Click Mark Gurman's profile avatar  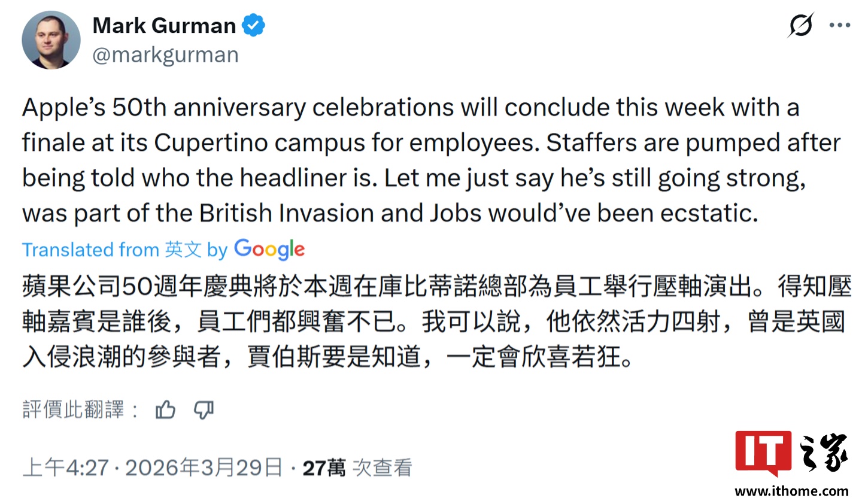[51, 40]
